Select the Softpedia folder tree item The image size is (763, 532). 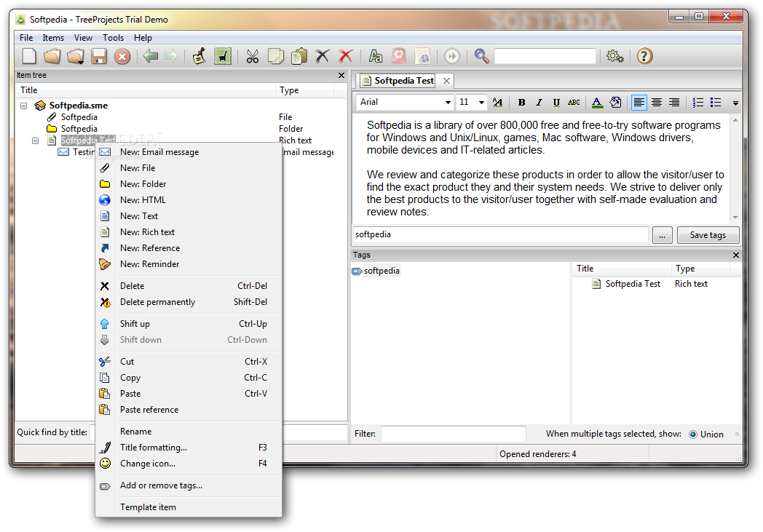click(x=79, y=129)
